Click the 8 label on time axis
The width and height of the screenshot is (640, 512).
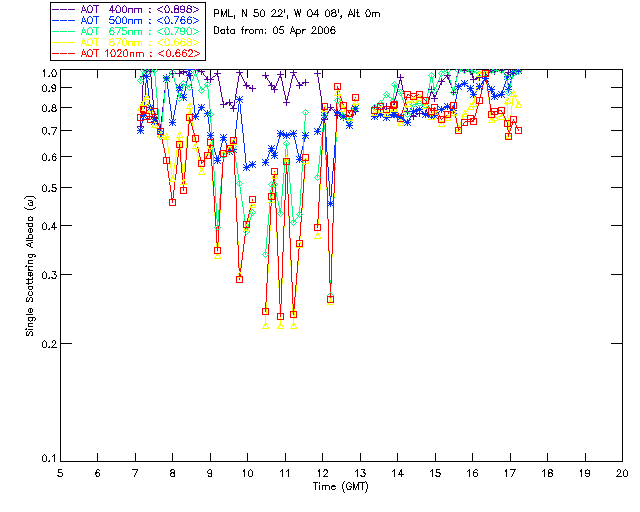[173, 473]
